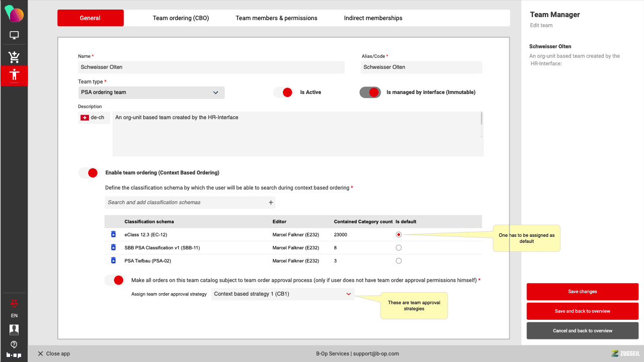Click the red person icon in sidebar
The height and width of the screenshot is (362, 644).
click(x=14, y=75)
